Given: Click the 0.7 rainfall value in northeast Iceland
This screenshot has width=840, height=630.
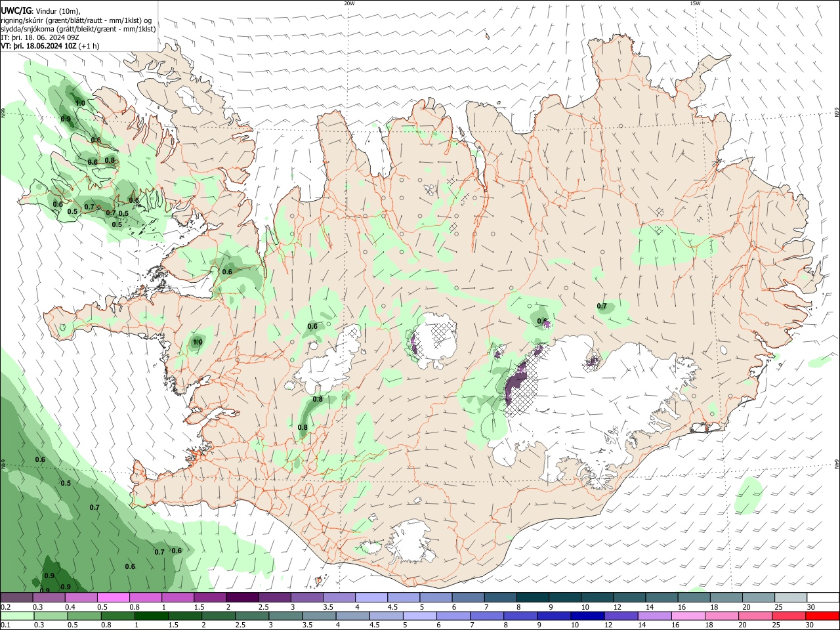Looking at the screenshot, I should [602, 306].
